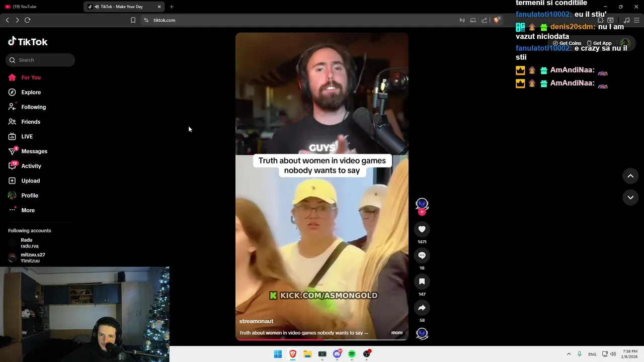Open the For You feed
This screenshot has height=362, width=644.
pyautogui.click(x=31, y=77)
